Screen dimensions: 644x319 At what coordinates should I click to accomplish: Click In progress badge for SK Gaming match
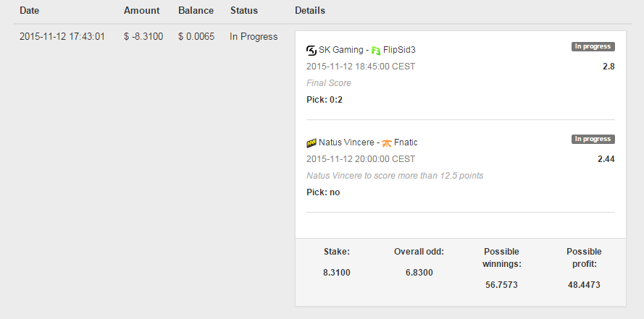coord(593,46)
